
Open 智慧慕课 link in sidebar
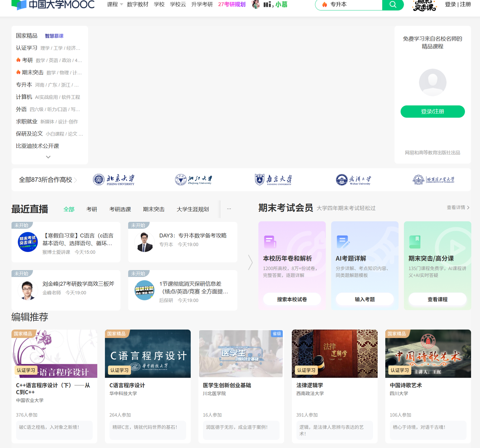pyautogui.click(x=54, y=36)
